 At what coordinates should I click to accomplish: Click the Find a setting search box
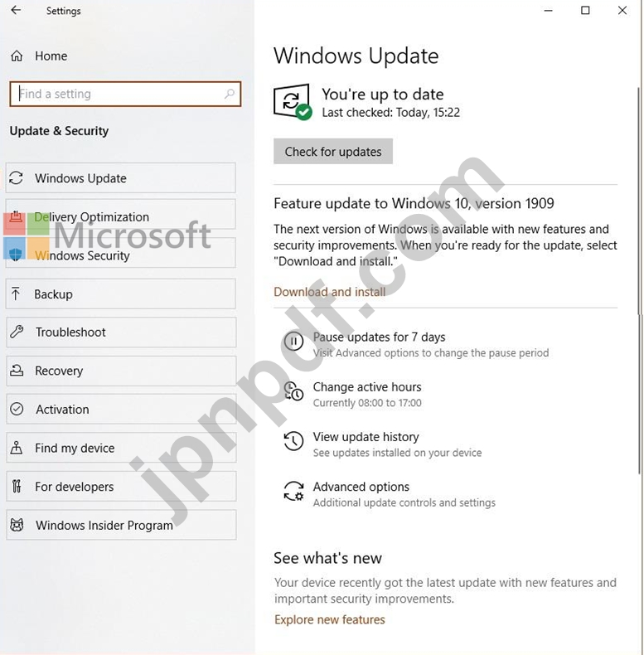pyautogui.click(x=125, y=94)
